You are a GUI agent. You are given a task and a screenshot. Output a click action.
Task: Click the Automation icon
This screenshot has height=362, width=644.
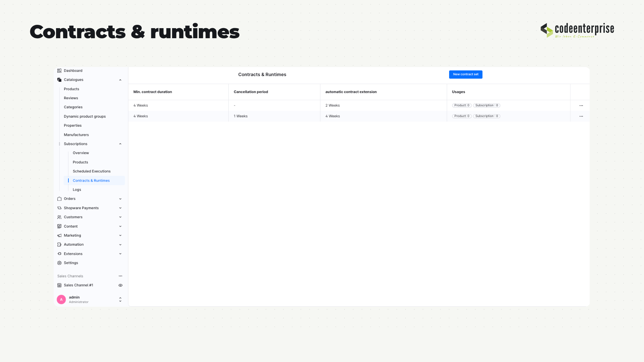59,245
